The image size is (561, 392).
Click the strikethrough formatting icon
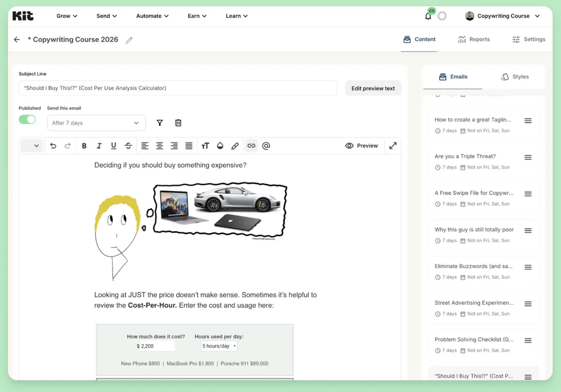coord(128,146)
